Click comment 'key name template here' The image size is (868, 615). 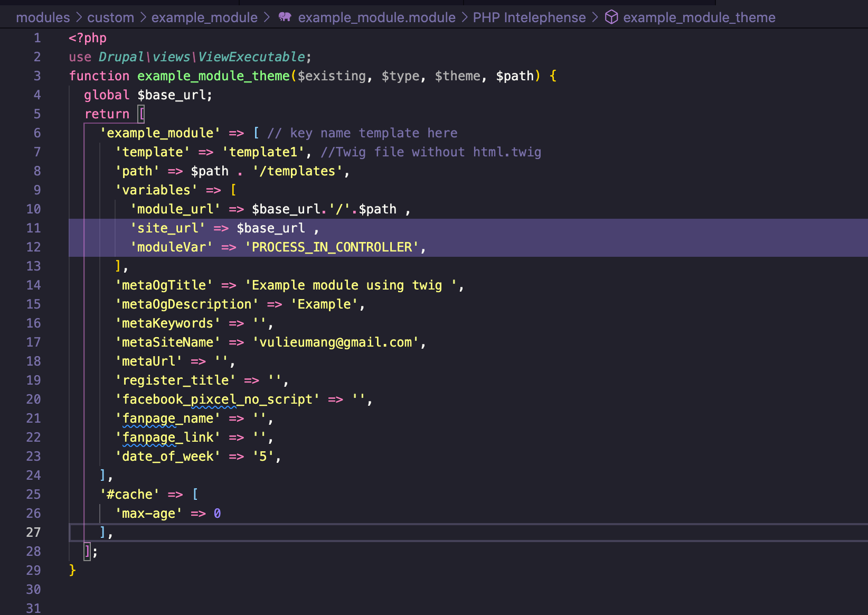[374, 133]
